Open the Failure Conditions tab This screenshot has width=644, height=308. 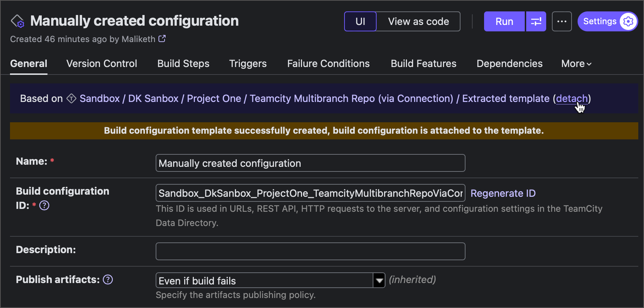[328, 63]
